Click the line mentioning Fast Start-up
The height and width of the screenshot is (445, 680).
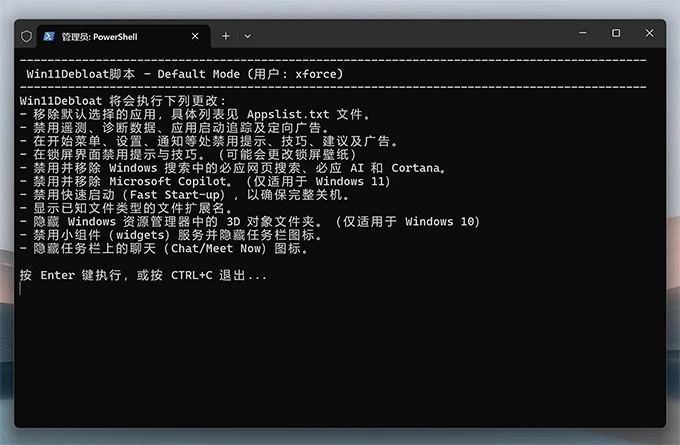pyautogui.click(x=184, y=195)
